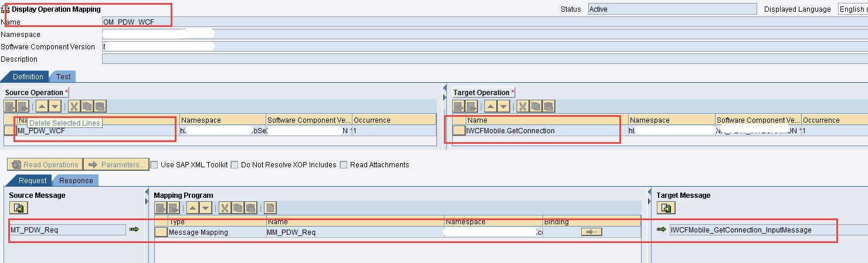Enable Use SAP XML Toolkit checkbox
This screenshot has width=868, height=263.
(155, 165)
